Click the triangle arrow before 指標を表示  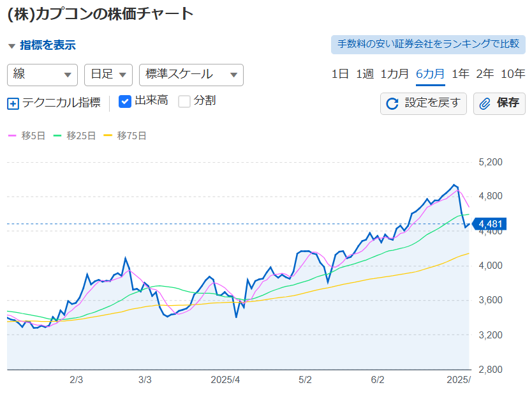coord(12,46)
